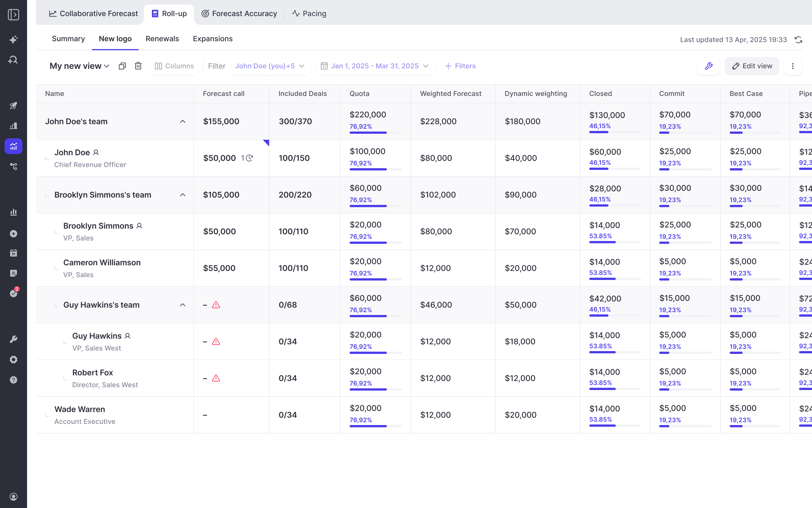This screenshot has height=508, width=812.
Task: Open the hierarchy nodes icon in sidebar
Action: [x=14, y=166]
